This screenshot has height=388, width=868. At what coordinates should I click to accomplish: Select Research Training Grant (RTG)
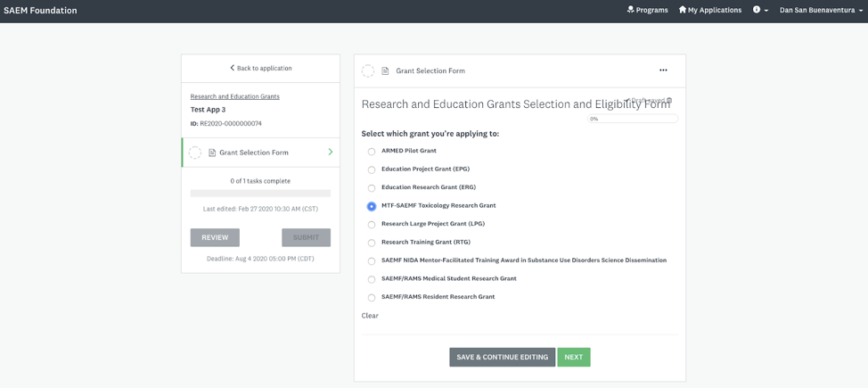(372, 243)
